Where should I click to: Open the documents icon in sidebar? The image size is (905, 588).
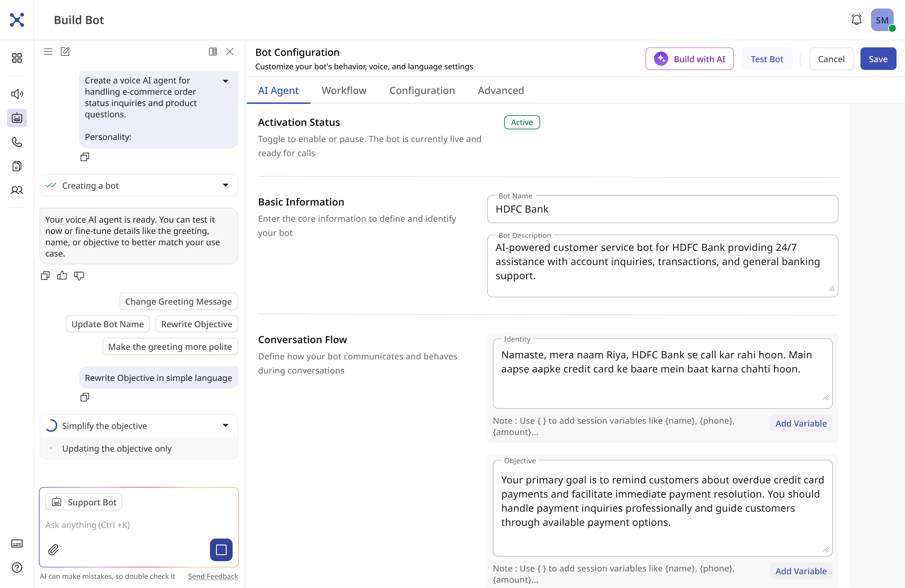(x=17, y=166)
